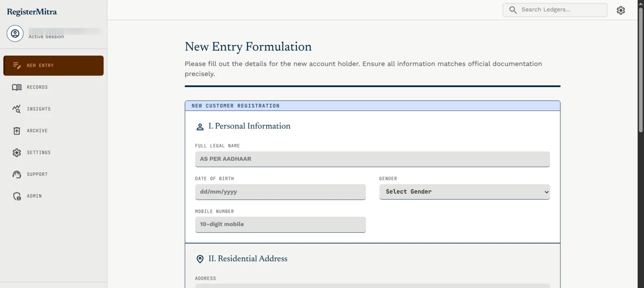Screen dimensions: 644x288
Task: Click the "DATE OF BIRTH" field label
Action: click(x=214, y=179)
